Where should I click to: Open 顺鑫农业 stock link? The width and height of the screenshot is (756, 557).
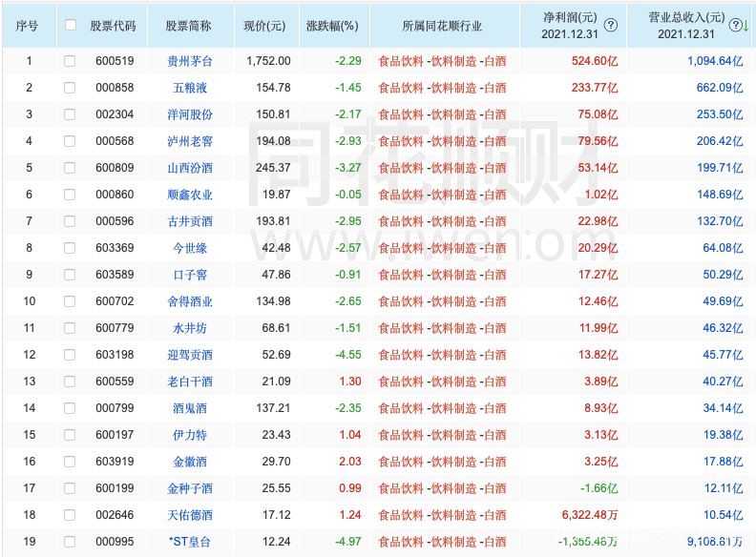(190, 195)
